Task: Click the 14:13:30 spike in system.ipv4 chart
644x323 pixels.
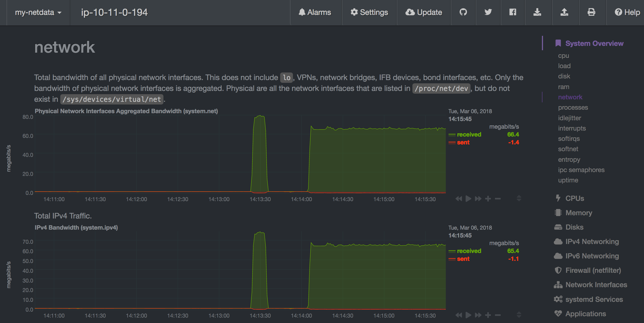Action: [x=260, y=270]
